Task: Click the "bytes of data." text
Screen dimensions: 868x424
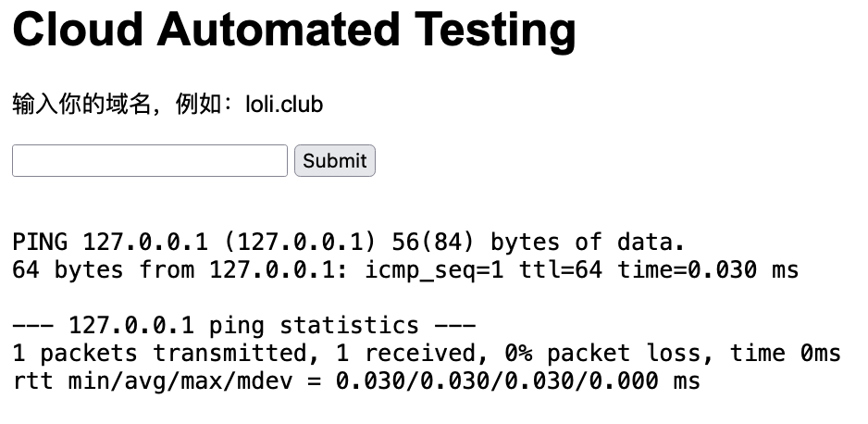Action: 588,243
